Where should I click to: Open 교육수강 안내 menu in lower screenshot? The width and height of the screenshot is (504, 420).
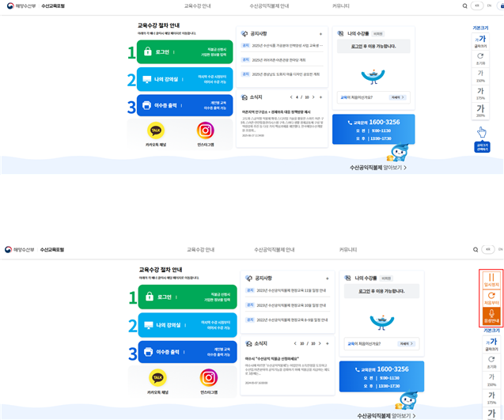point(201,249)
